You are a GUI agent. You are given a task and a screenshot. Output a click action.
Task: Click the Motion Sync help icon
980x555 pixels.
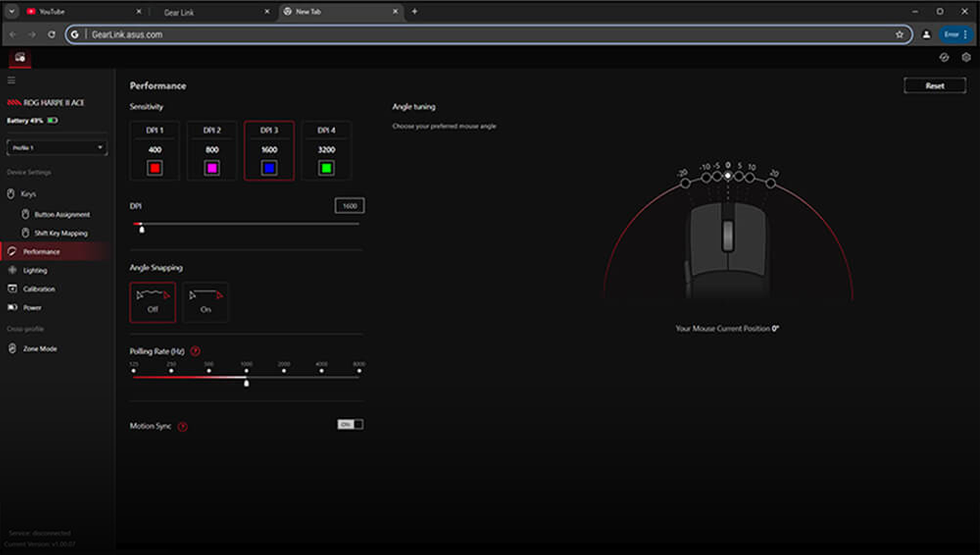(183, 426)
